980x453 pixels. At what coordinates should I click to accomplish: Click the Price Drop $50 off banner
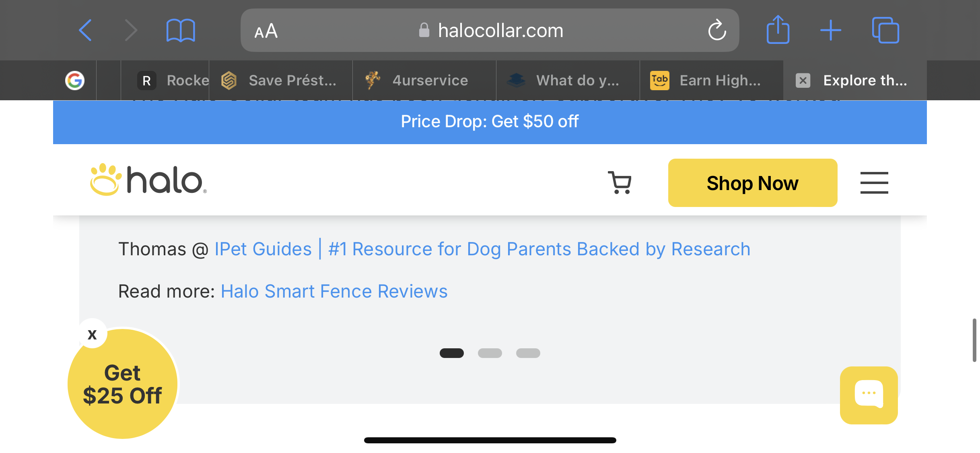(x=490, y=122)
